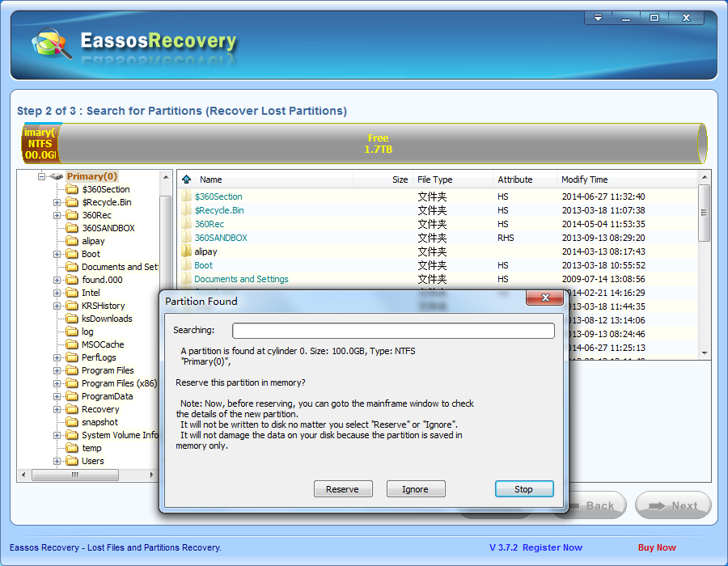728x566 pixels.
Task: Expand the $Recycle.Bin tree node
Action: pyautogui.click(x=57, y=202)
